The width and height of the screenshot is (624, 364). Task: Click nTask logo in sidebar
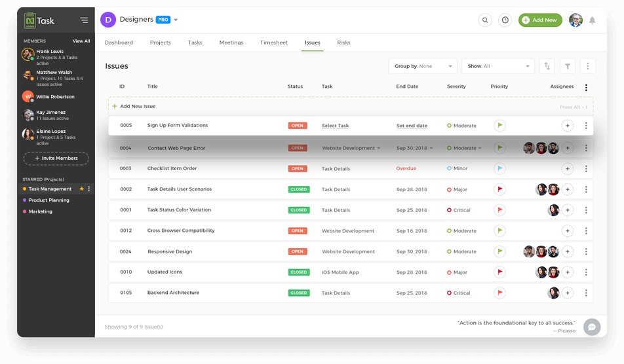click(39, 20)
